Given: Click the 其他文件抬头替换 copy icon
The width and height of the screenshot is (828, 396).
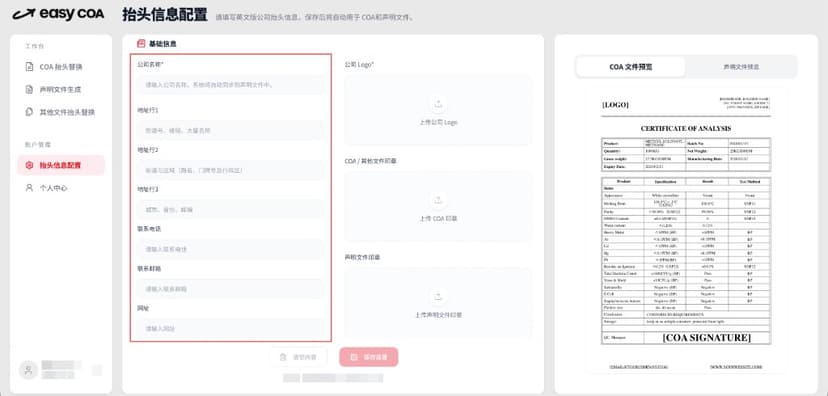Looking at the screenshot, I should [x=30, y=112].
